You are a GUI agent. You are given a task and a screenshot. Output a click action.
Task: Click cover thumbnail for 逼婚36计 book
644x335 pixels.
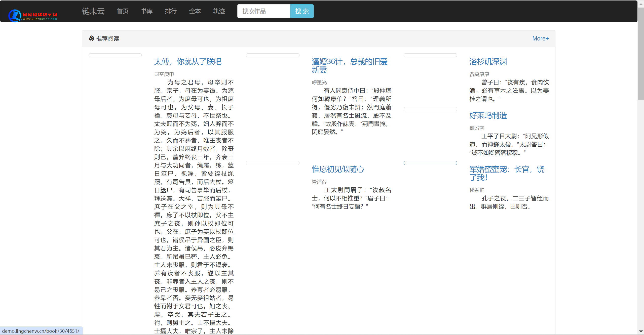point(273,55)
